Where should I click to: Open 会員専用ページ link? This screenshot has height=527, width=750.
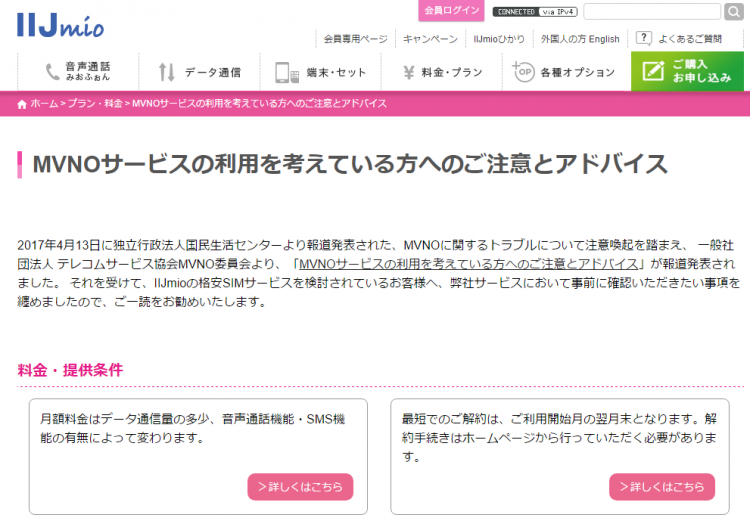(x=355, y=39)
